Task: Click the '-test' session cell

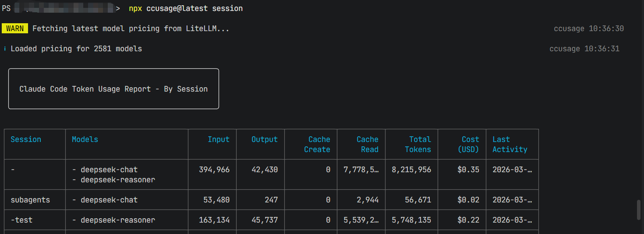Action: coord(21,220)
